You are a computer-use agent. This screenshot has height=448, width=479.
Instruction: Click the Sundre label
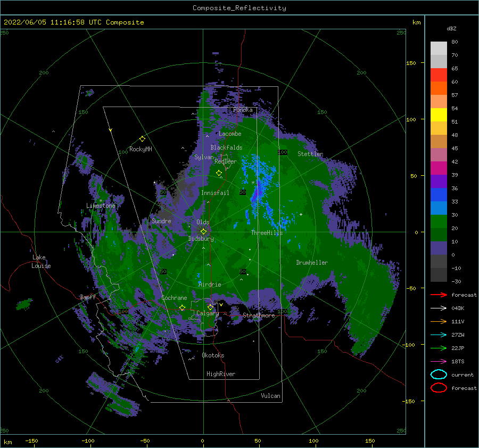coord(161,221)
